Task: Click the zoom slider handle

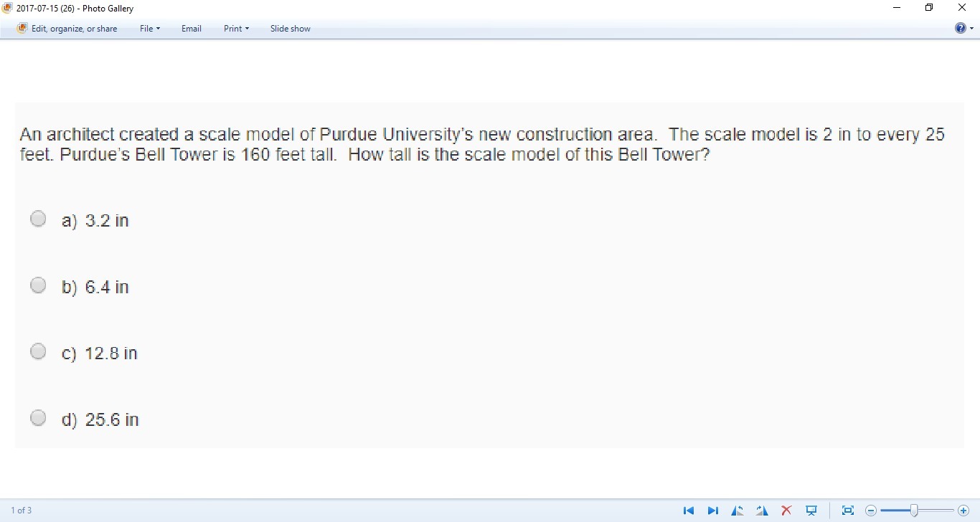Action: coord(914,511)
